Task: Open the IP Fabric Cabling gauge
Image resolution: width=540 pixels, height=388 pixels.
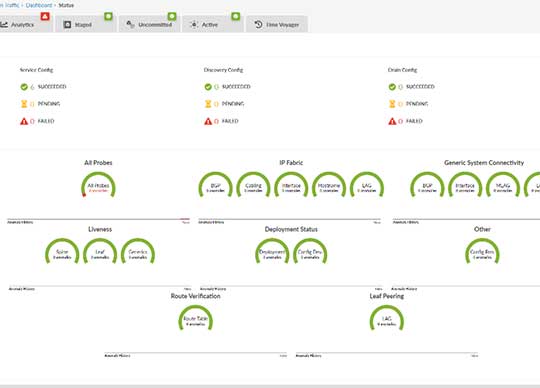Action: pyautogui.click(x=253, y=186)
